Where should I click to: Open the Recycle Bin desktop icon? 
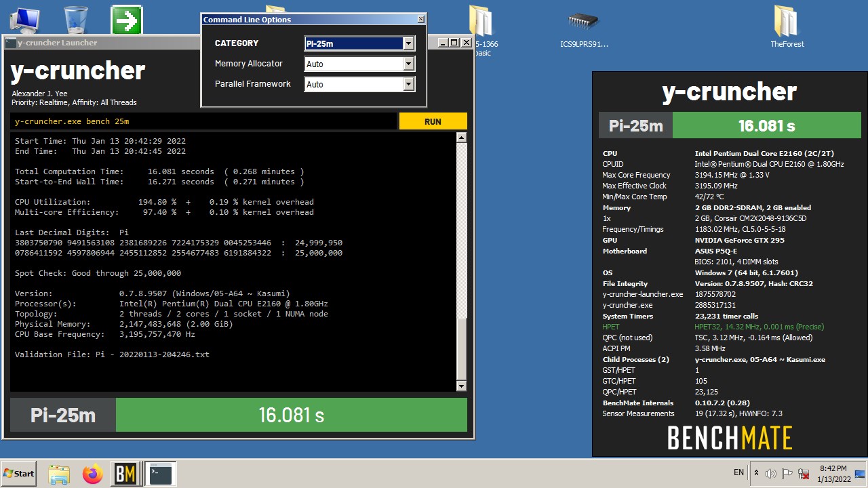(x=76, y=19)
